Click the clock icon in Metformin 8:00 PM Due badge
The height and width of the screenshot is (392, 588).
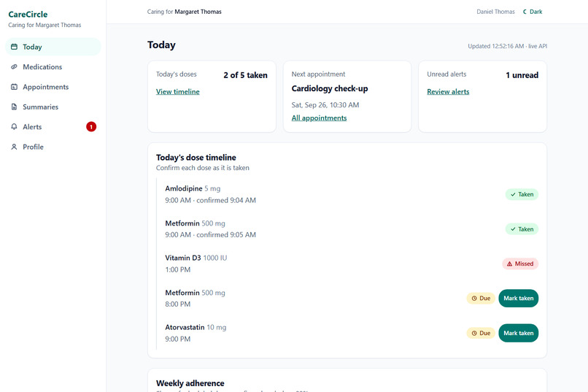coord(474,299)
